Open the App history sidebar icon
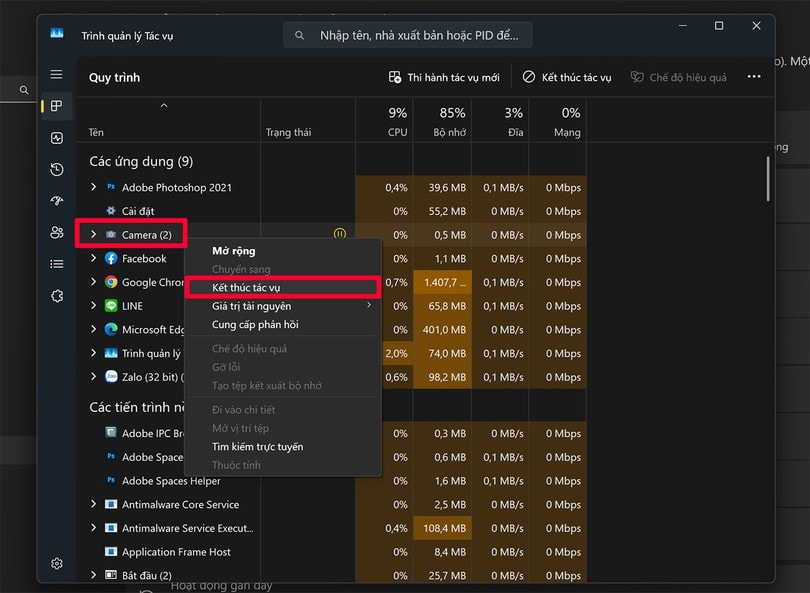The height and width of the screenshot is (593, 810). (x=57, y=170)
